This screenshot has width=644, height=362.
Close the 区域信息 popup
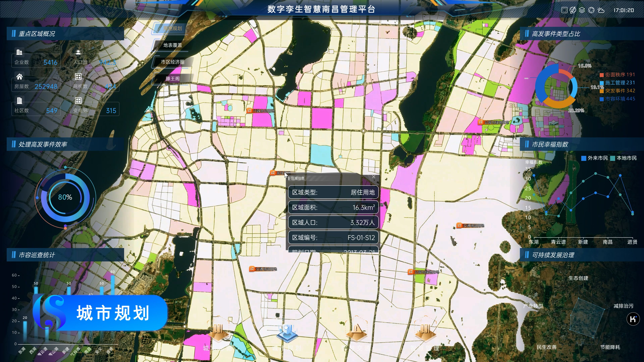point(373,177)
